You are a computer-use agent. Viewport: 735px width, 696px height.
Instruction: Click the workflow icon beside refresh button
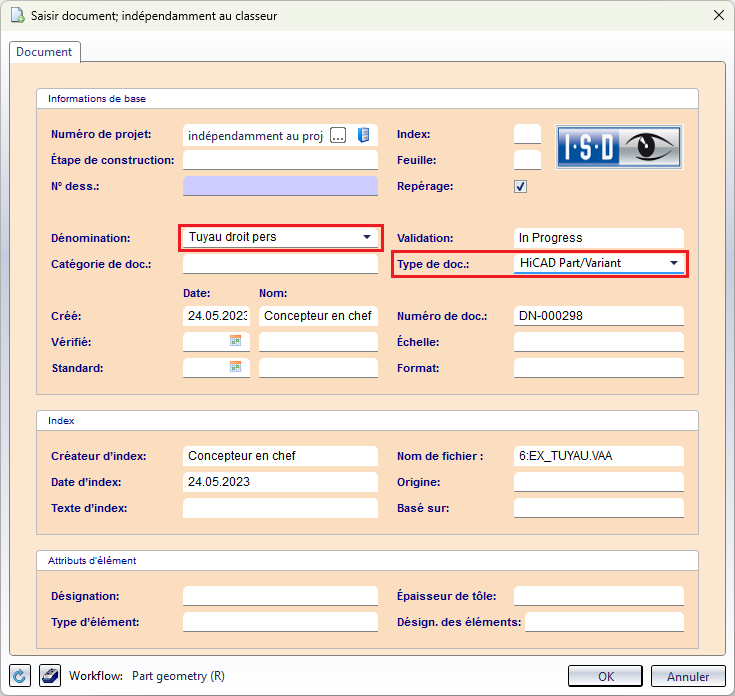click(x=50, y=676)
